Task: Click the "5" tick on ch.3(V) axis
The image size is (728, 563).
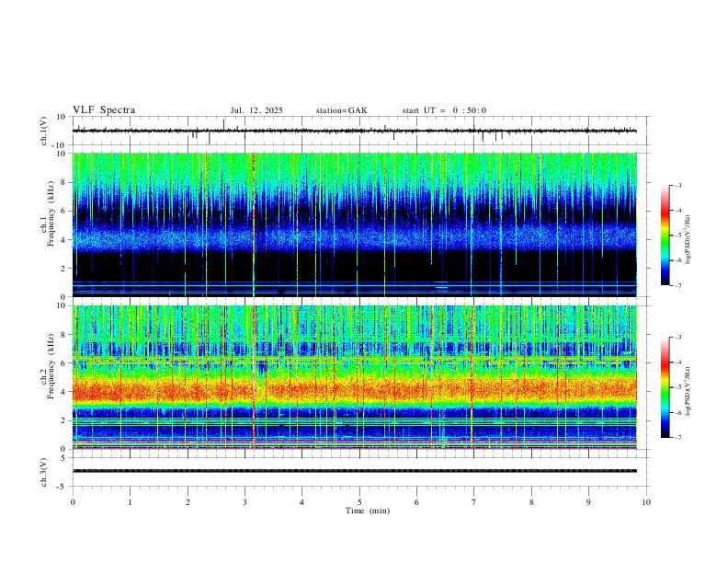Action: pos(63,458)
